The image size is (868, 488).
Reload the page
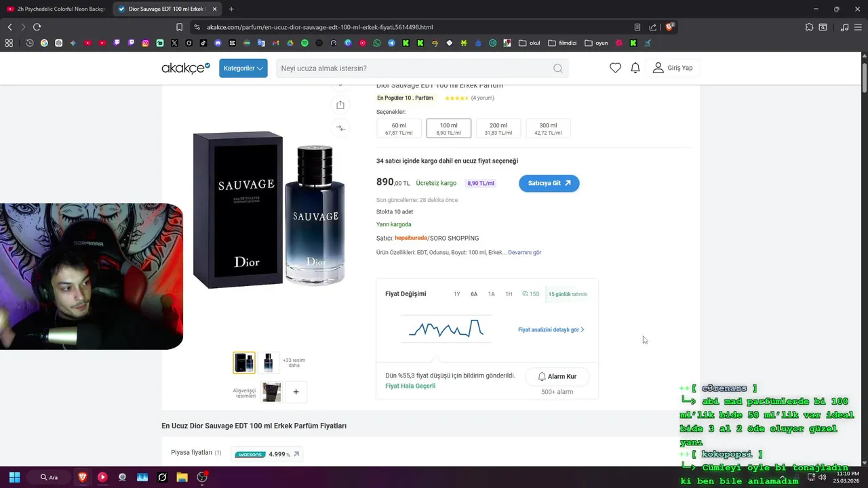pyautogui.click(x=37, y=27)
